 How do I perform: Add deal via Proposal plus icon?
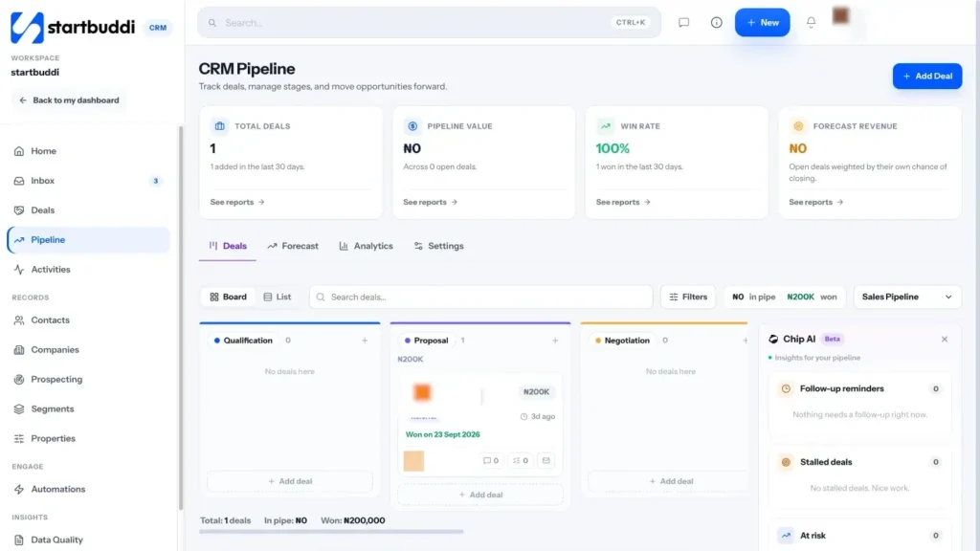[555, 341]
